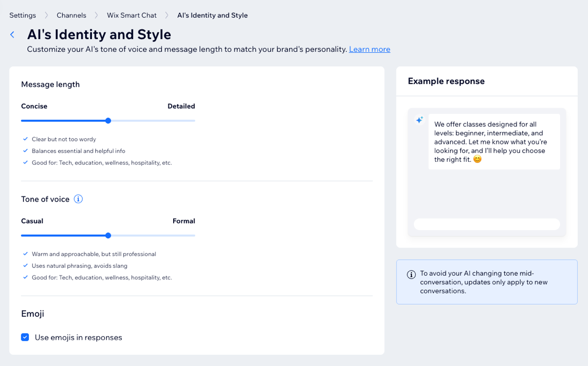Open the Learn more link
The width and height of the screenshot is (588, 366).
click(369, 49)
